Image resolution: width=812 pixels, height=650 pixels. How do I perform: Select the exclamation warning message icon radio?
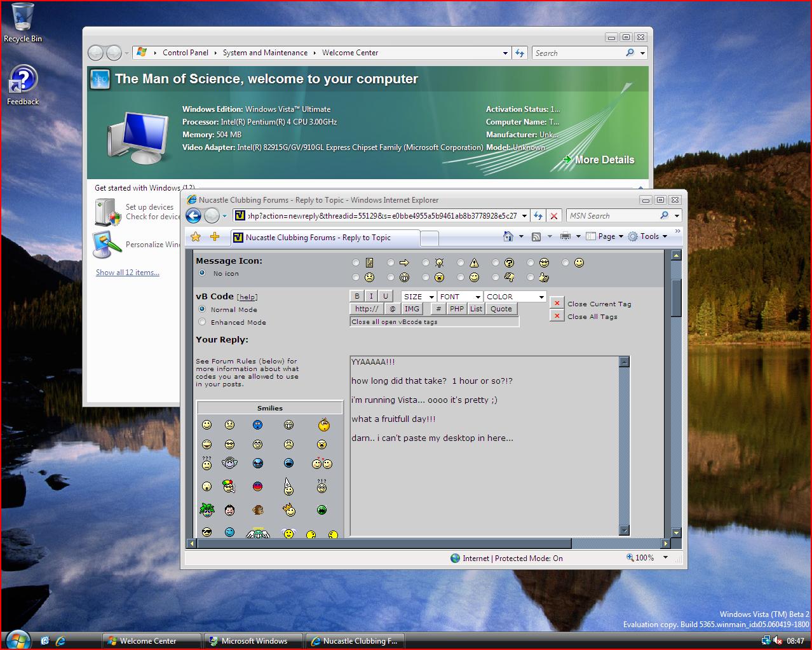point(461,263)
